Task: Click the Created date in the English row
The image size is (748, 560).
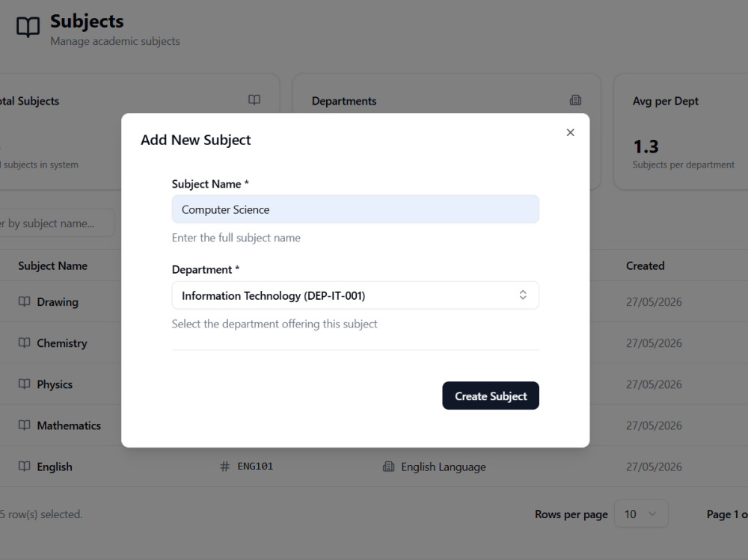Action: pos(654,467)
